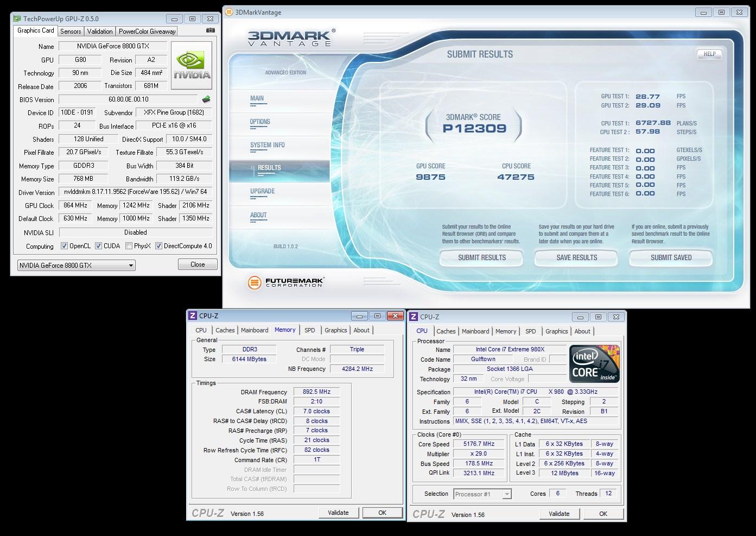Click the P12309 3DMark score
This screenshot has width=756, height=536.
(474, 129)
